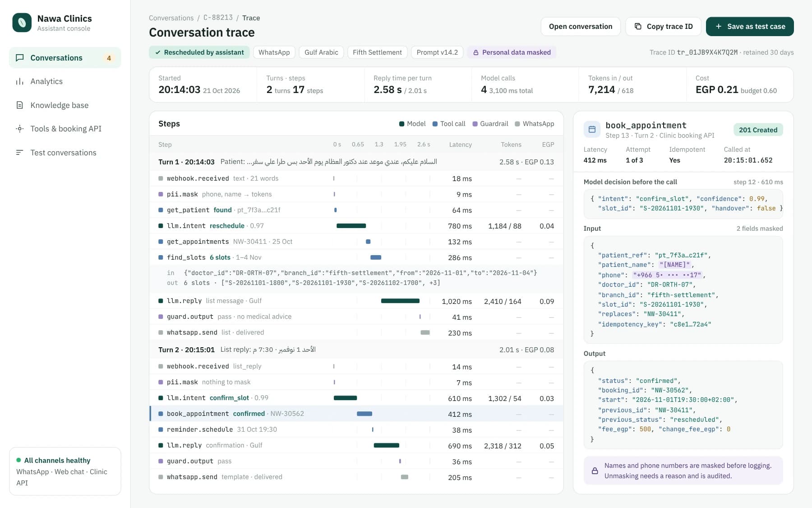Screen dimensions: 812x508
Task: Click the llm.intent reschedule timeline bar
Action: pyautogui.click(x=351, y=226)
